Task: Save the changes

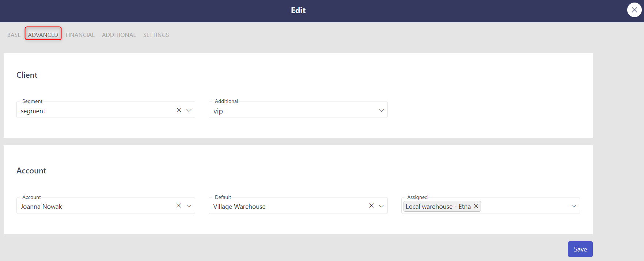Action: [x=580, y=249]
